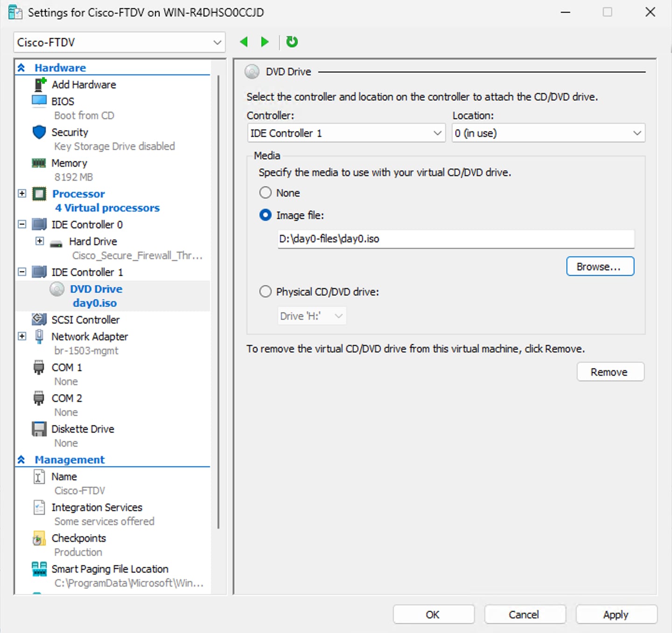Viewport: 672px width, 633px height.
Task: Click the tree panel vertical scrollbar
Action: (218, 301)
